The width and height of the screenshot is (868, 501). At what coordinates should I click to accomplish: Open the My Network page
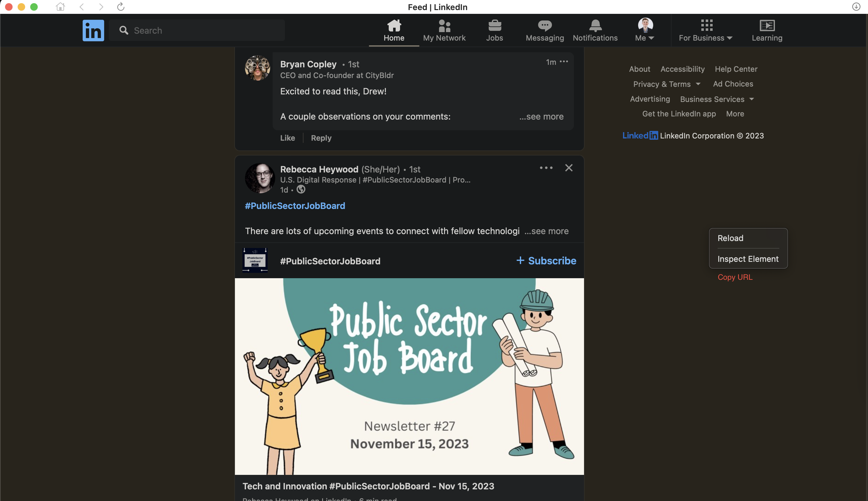pos(444,30)
